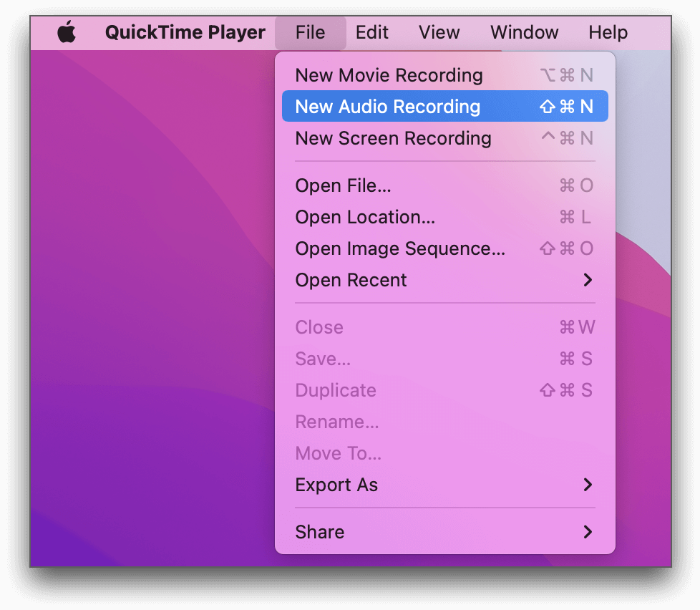
Task: Close the File menu from the menu bar
Action: click(x=310, y=33)
